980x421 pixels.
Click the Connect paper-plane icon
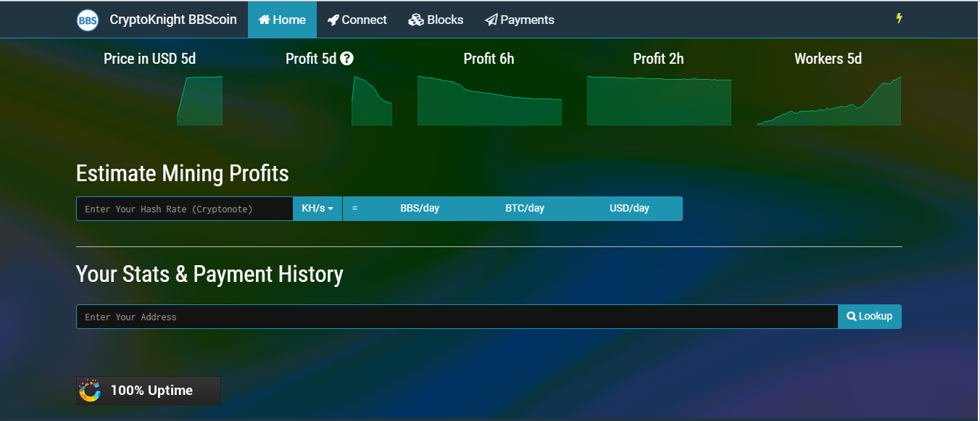tap(332, 20)
